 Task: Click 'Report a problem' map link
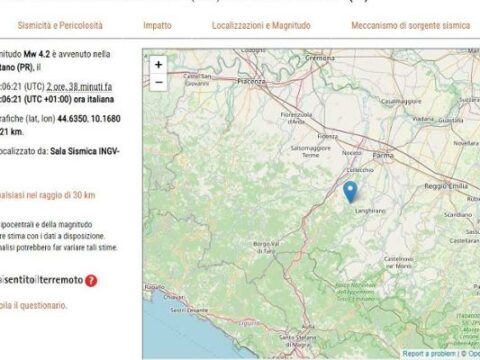(x=429, y=353)
